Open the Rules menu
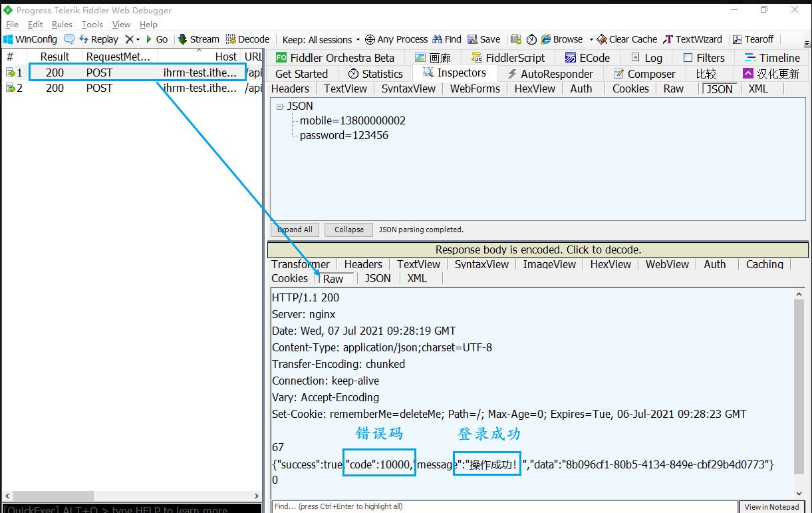This screenshot has width=812, height=513. (x=62, y=25)
